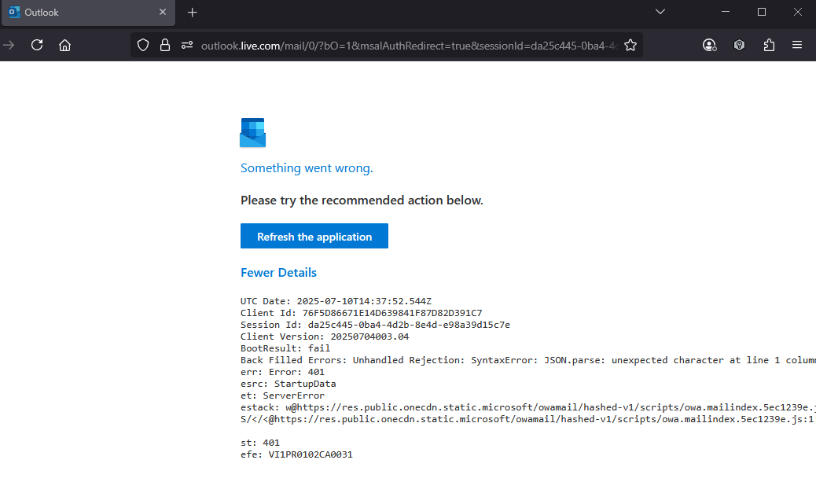Open the Extensions puzzle piece icon

coord(769,46)
